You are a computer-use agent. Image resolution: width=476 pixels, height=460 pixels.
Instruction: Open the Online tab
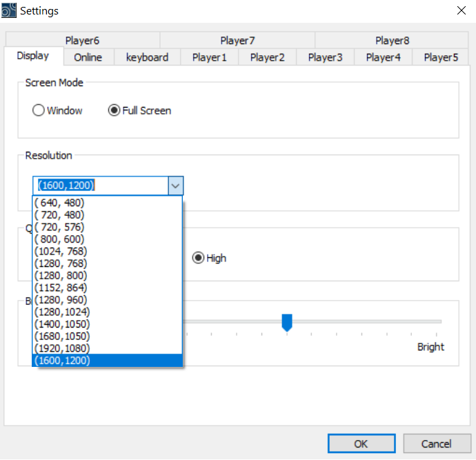88,57
